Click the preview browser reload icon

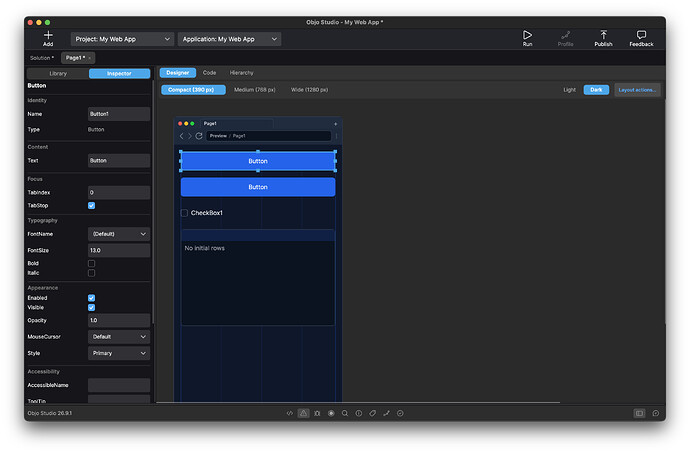199,136
